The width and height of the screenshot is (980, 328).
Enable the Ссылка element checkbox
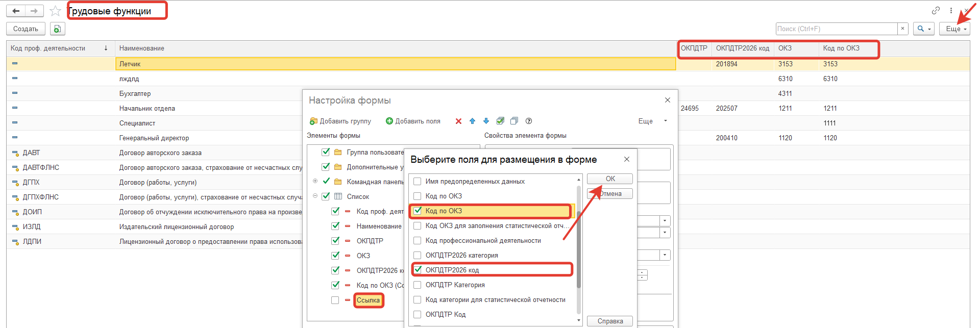[x=335, y=300]
